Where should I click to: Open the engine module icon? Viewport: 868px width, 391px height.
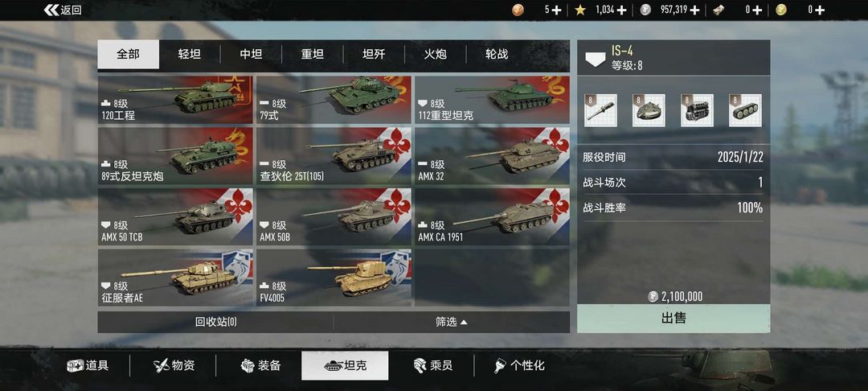coord(697,110)
